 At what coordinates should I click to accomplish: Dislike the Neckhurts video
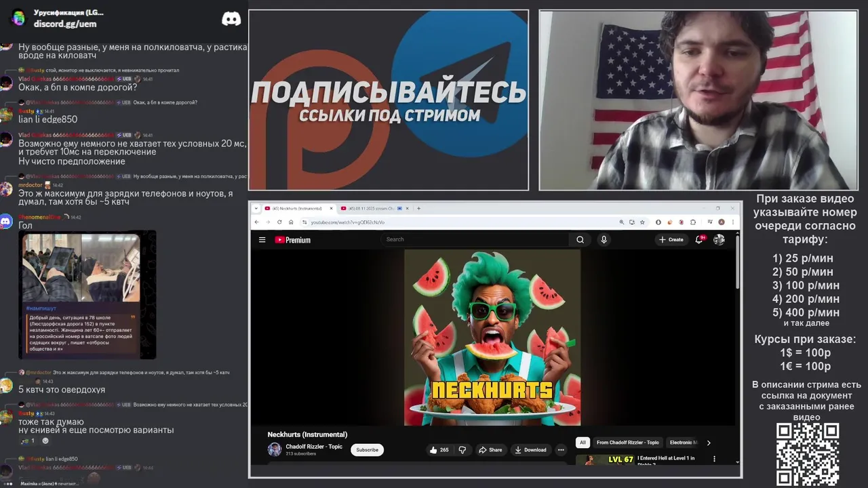click(x=462, y=450)
